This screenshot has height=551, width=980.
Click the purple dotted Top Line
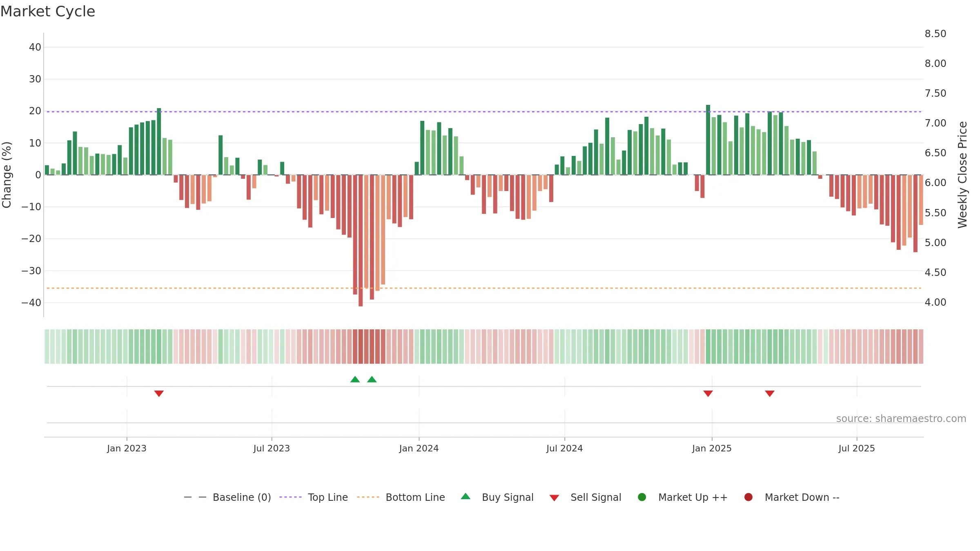tap(484, 111)
